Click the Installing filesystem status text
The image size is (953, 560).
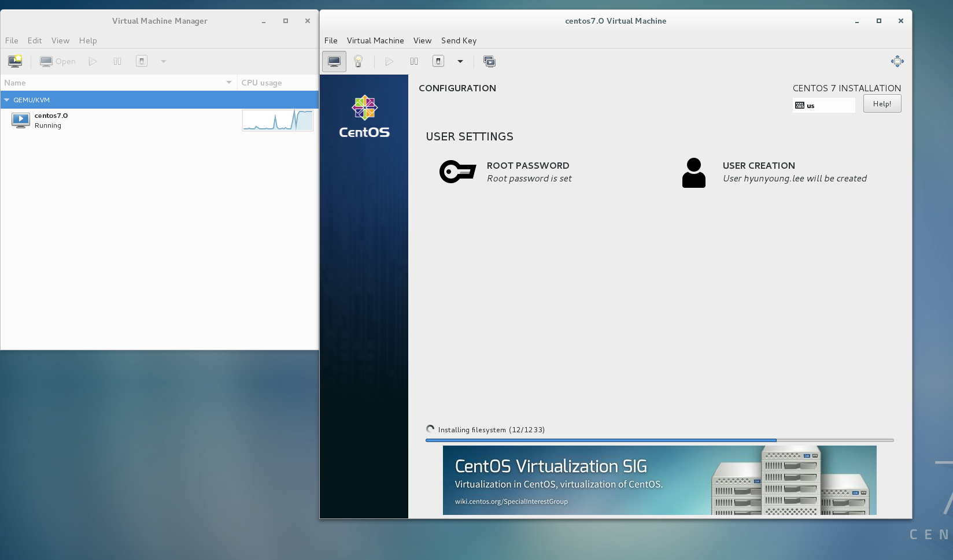pyautogui.click(x=491, y=430)
